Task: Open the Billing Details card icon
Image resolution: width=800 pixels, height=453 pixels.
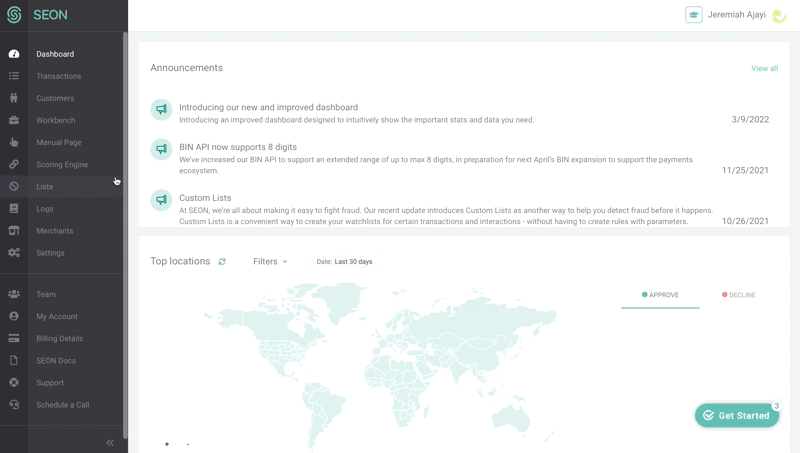Action: [x=14, y=338]
